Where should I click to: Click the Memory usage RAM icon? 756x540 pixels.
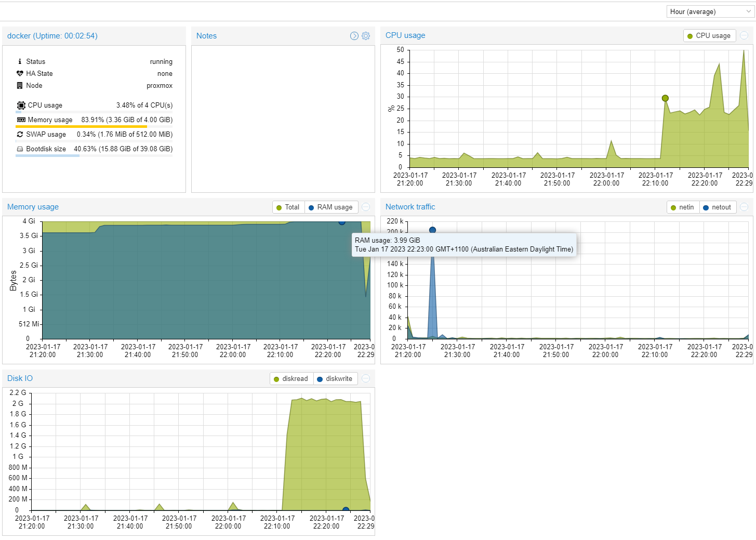21,120
